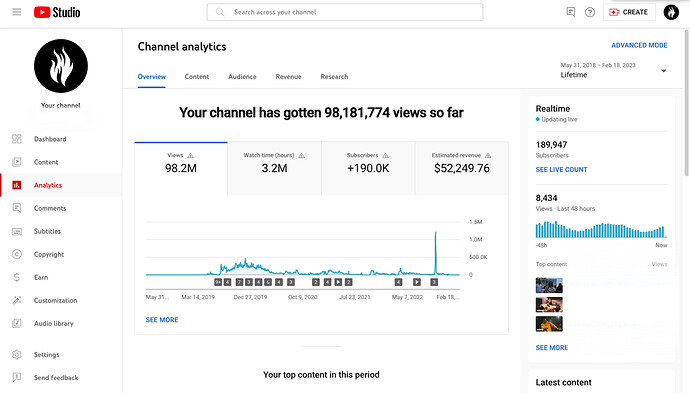The image size is (690, 393).
Task: Open the feedback message icon in header
Action: (571, 12)
